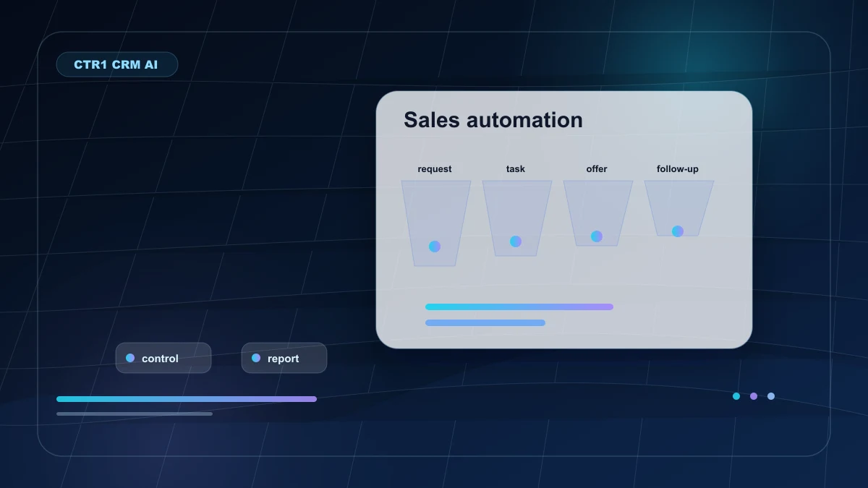Click the task stage label
The image size is (868, 488).
516,169
